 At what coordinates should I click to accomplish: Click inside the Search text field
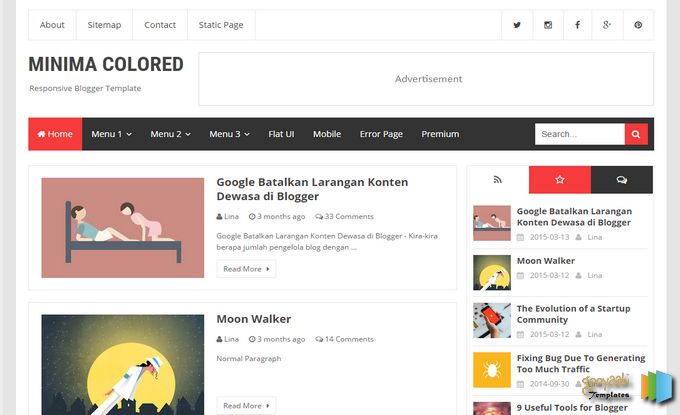click(x=580, y=134)
